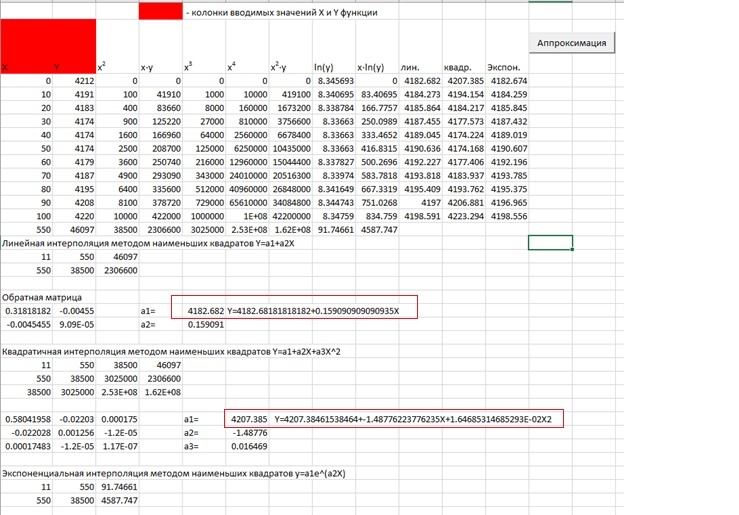Select the red X header cell
739x515 pixels.
(x=26, y=46)
